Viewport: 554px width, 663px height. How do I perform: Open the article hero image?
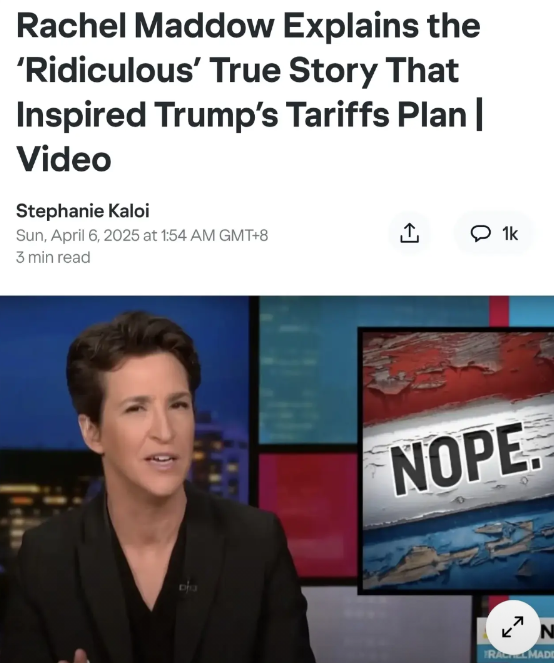277,479
